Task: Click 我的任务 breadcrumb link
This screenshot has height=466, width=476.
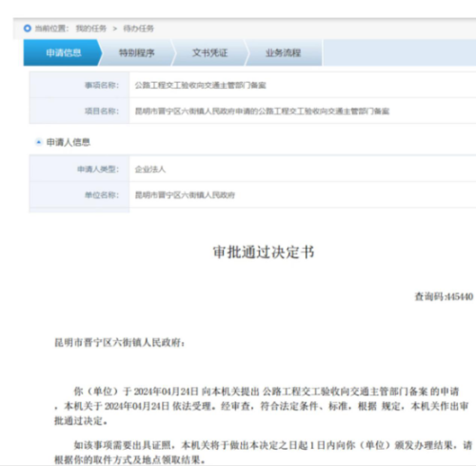Action: click(x=91, y=29)
